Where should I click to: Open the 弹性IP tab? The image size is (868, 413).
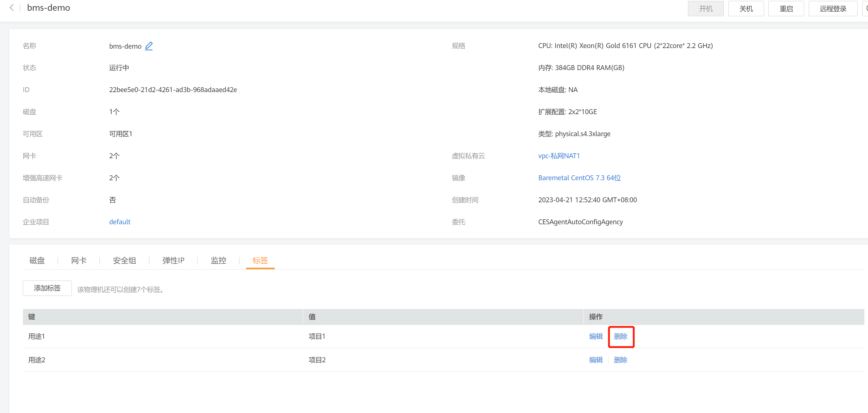(173, 260)
